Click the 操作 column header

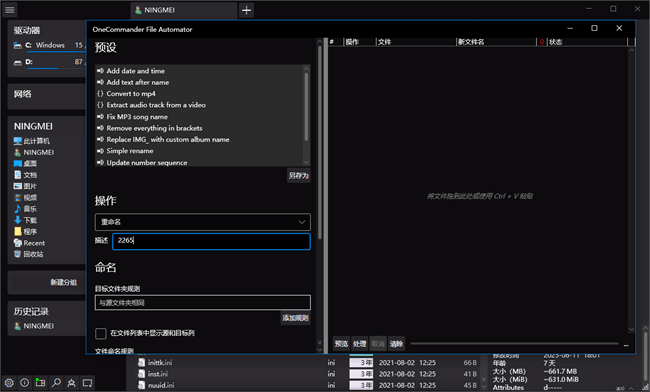359,42
